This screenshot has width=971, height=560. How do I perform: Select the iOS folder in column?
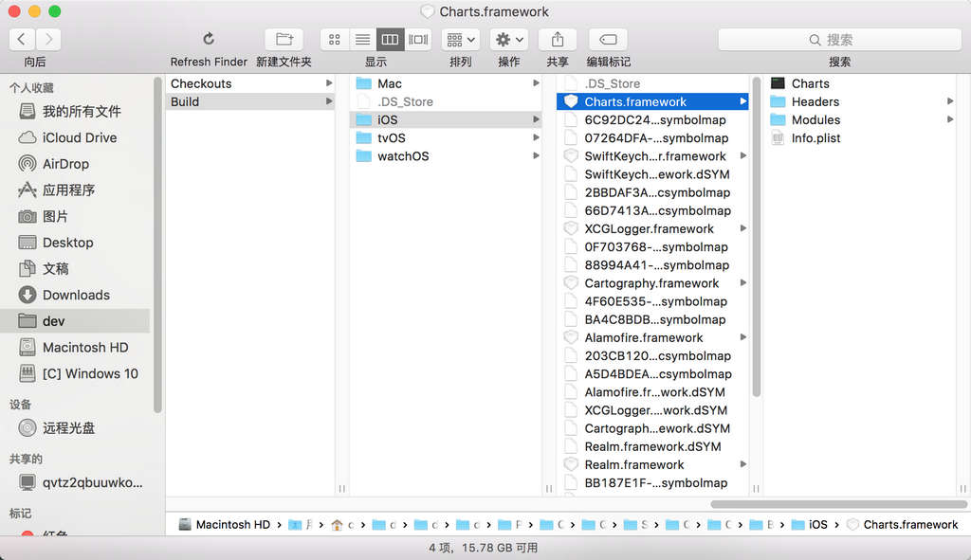pyautogui.click(x=446, y=119)
